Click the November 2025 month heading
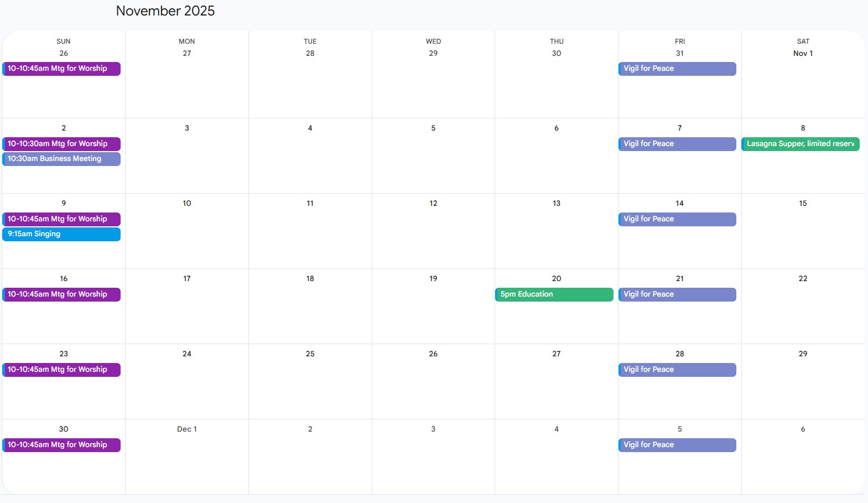This screenshot has height=503, width=868. coord(165,11)
